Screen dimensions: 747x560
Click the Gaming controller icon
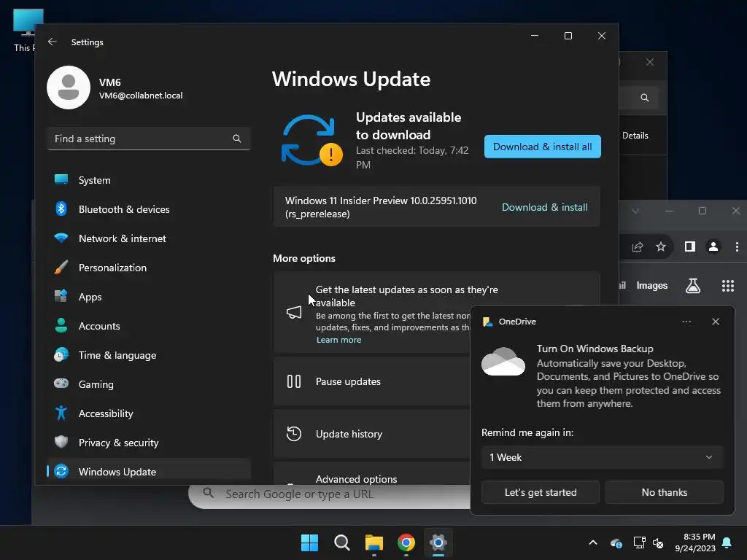(61, 384)
